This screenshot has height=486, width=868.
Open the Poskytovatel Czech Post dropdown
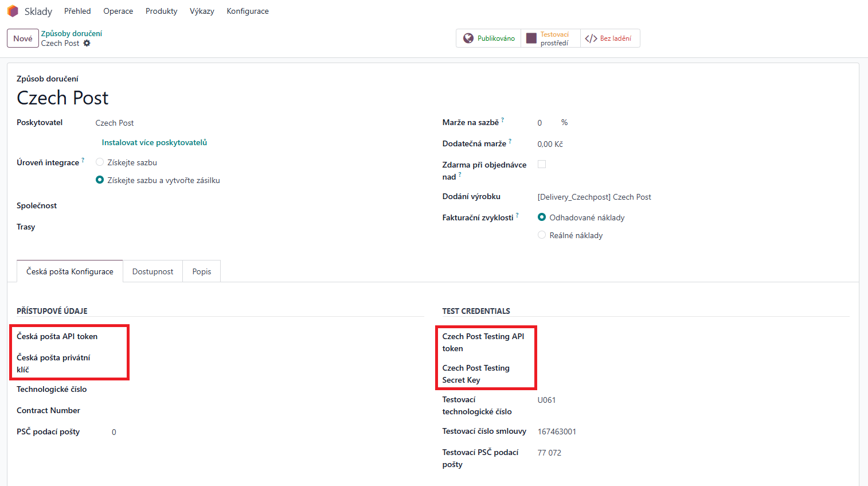pyautogui.click(x=172, y=123)
